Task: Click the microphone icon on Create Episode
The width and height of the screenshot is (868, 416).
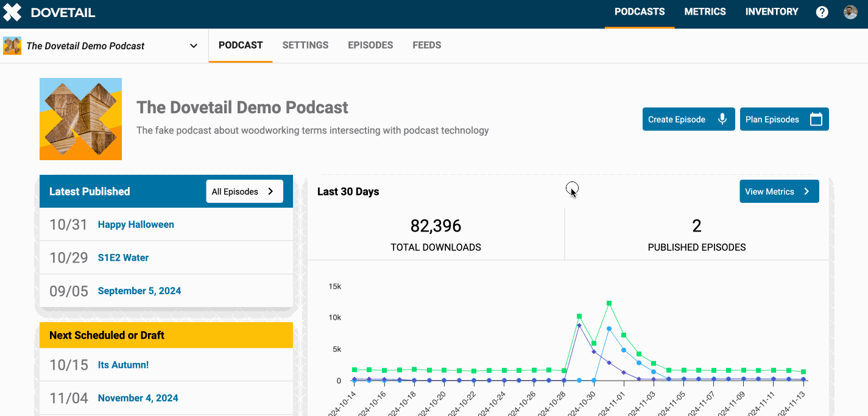Action: 722,119
